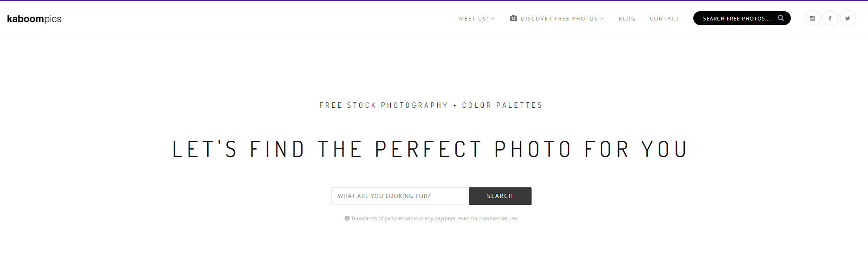This screenshot has width=868, height=264.
Task: Navigate to the Blog page
Action: (627, 19)
